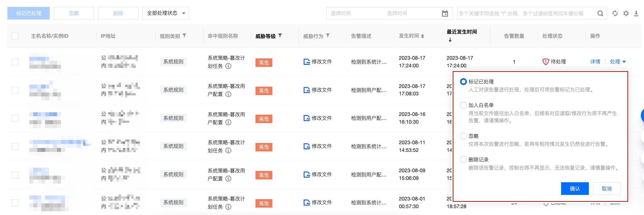This screenshot has width=644, height=215.
Task: Open the calendar date picker icon
Action: point(445,13)
